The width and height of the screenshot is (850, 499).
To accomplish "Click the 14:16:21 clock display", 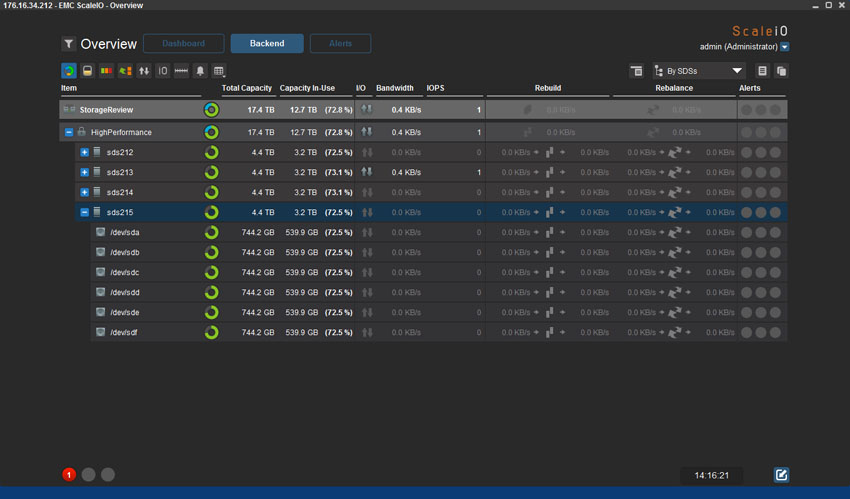I will coord(712,475).
